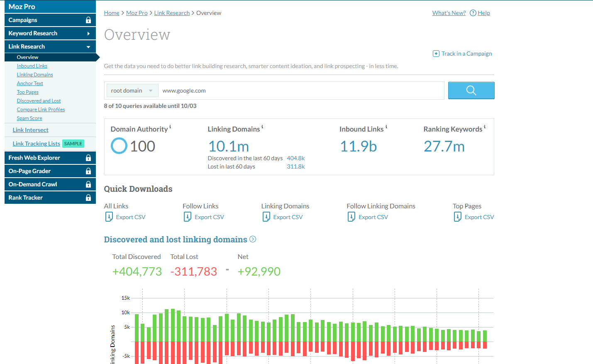This screenshot has height=364, width=593.
Task: Export CSV for Top Pages
Action: pos(479,217)
